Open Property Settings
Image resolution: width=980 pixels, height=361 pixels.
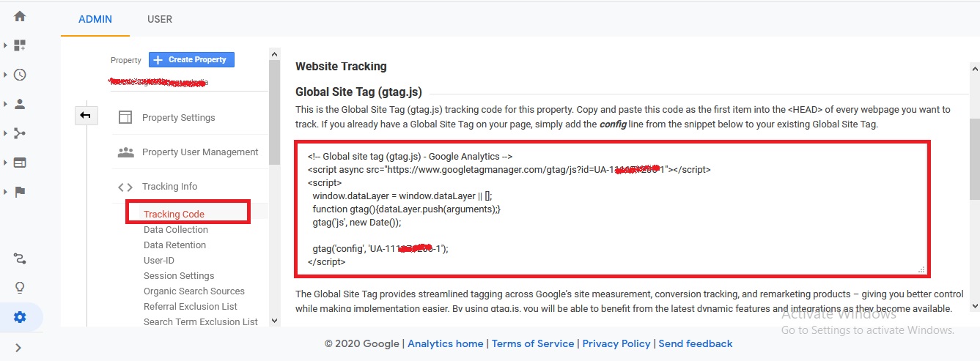click(179, 117)
